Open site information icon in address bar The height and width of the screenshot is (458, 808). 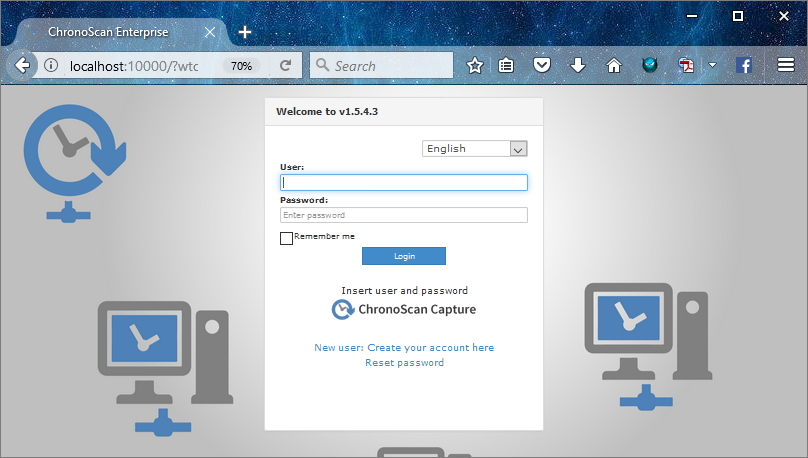[50, 65]
